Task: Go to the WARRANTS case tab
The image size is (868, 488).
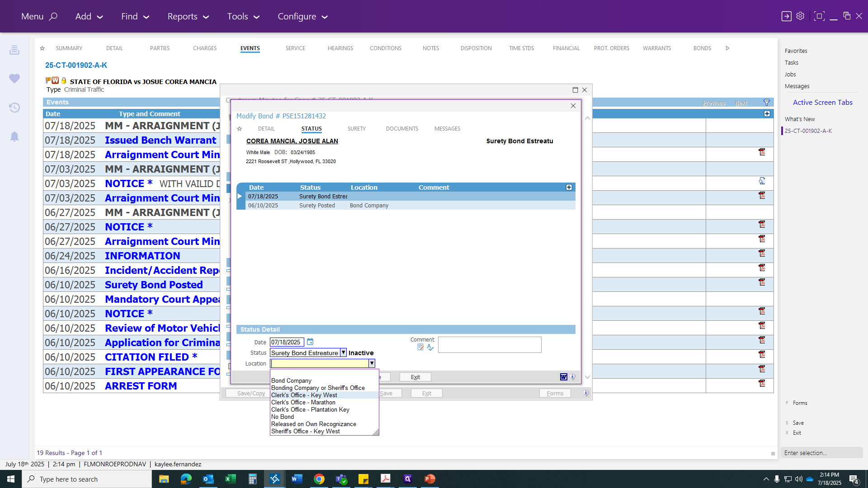Action: (x=657, y=48)
